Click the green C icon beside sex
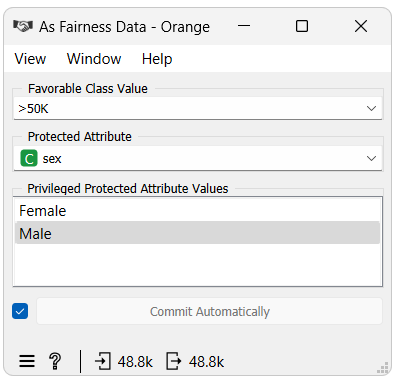The width and height of the screenshot is (395, 377). click(x=29, y=158)
